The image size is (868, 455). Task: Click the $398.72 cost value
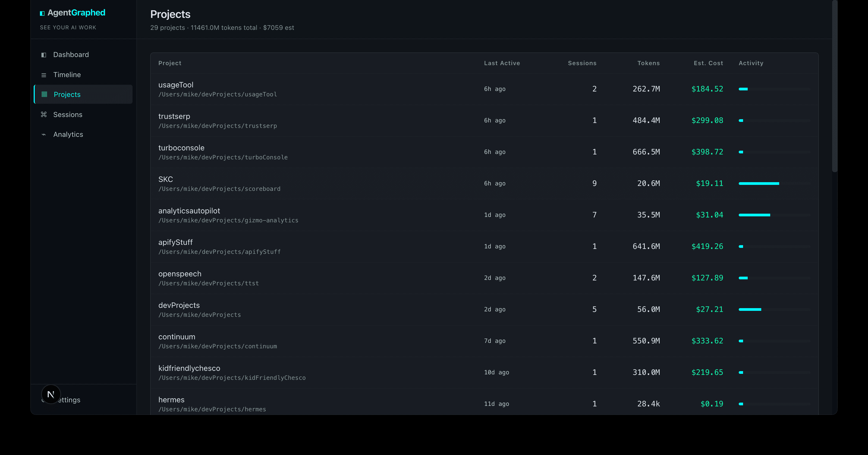pyautogui.click(x=707, y=152)
